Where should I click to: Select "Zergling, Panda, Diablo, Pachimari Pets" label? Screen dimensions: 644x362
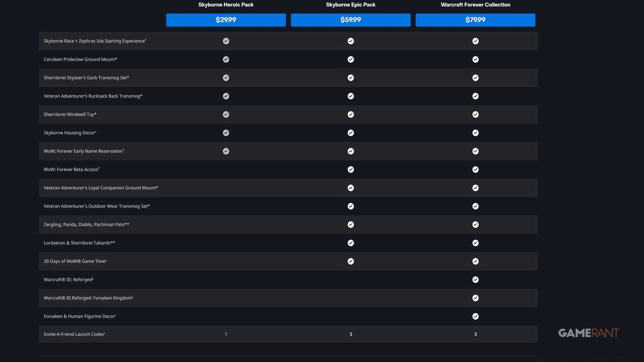click(86, 224)
